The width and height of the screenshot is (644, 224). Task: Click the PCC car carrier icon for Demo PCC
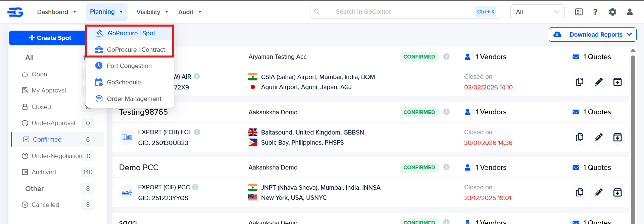point(127,192)
